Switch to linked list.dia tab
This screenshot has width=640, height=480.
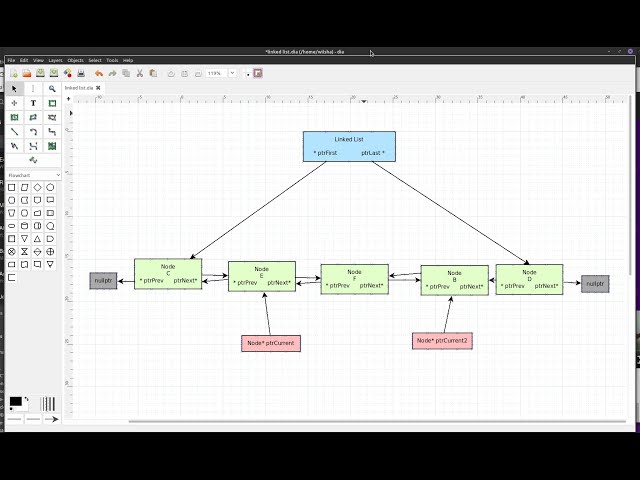(x=79, y=88)
